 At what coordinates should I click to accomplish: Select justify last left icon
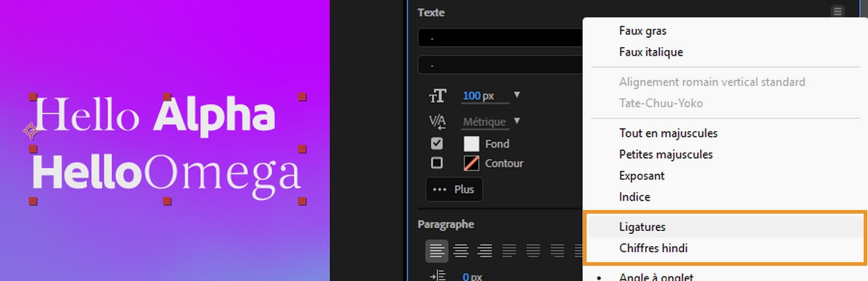[x=509, y=251]
